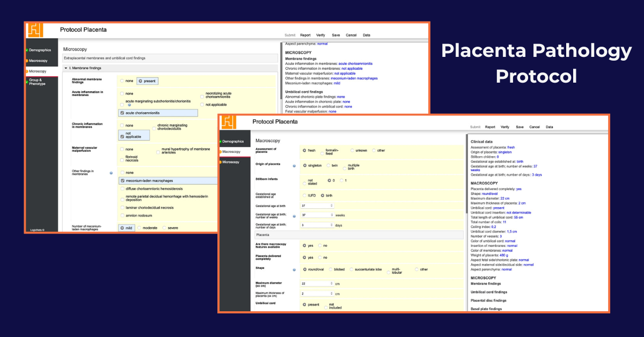Open help icon beside the Shape field
This screenshot has height=337, width=644.
[294, 270]
